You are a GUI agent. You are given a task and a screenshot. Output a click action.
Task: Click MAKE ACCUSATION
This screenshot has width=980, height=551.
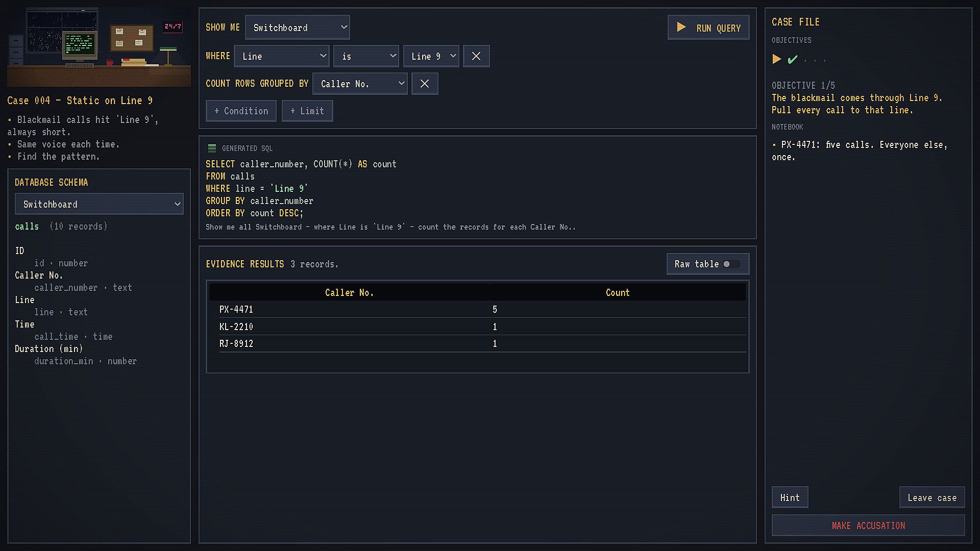point(868,525)
